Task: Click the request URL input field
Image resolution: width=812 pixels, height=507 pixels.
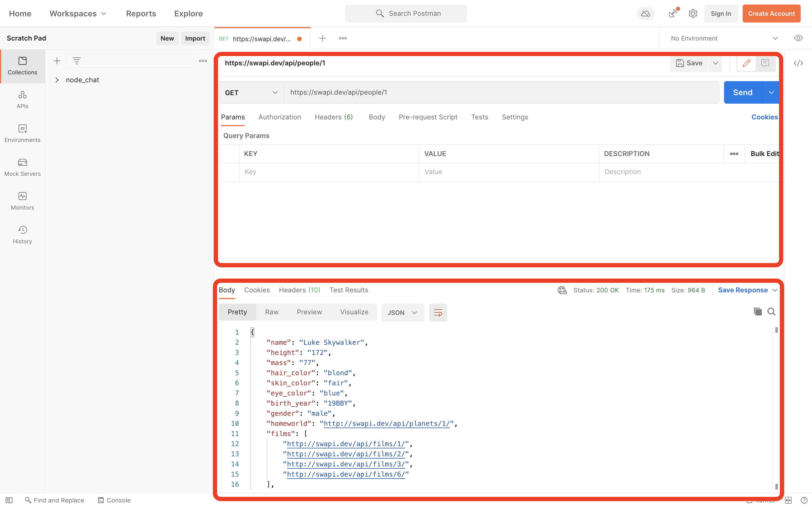Action: pos(501,93)
